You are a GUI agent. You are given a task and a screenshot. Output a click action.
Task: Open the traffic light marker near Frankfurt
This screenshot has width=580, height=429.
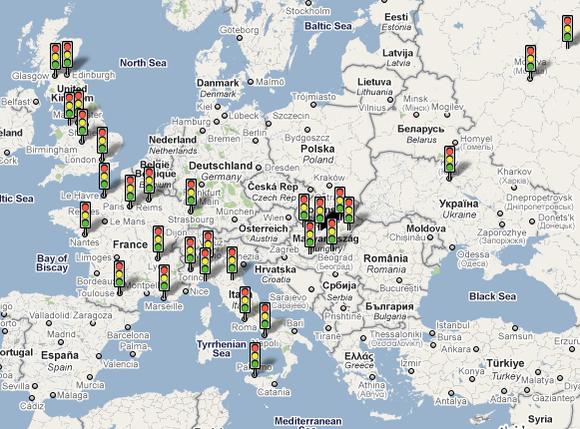tap(191, 192)
